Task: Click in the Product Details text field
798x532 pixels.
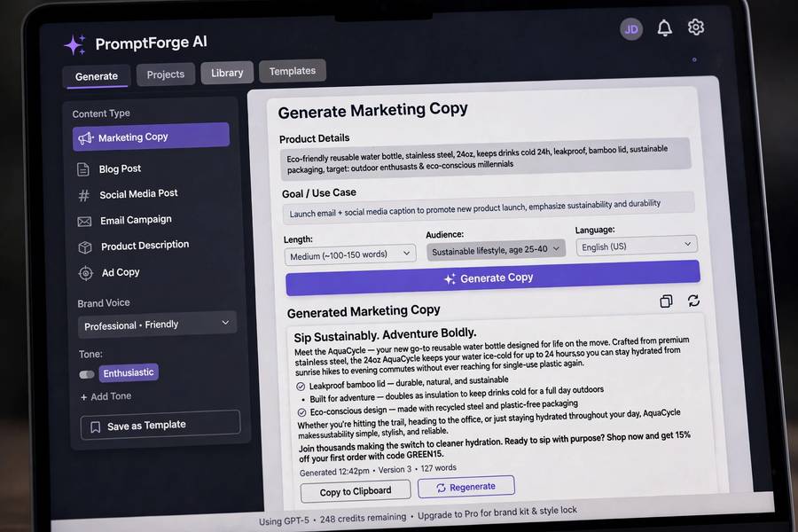Action: click(486, 159)
